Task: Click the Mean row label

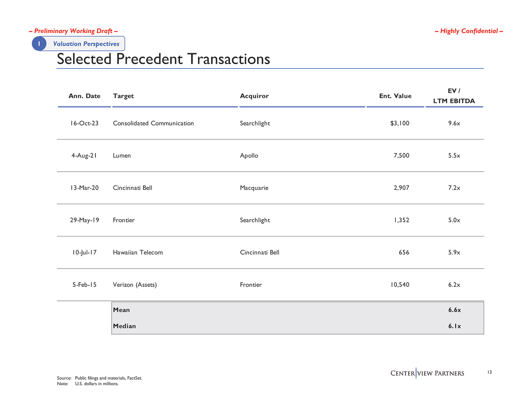Action: (121, 310)
